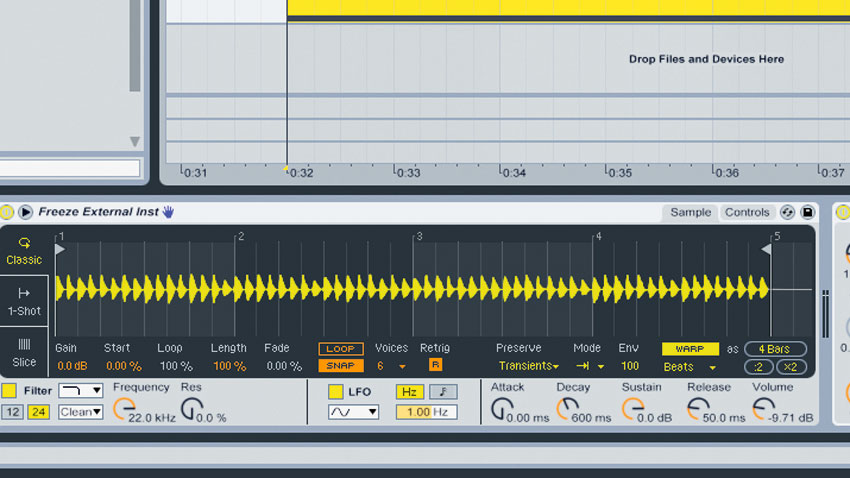Click the 4 Bars button

tap(775, 349)
